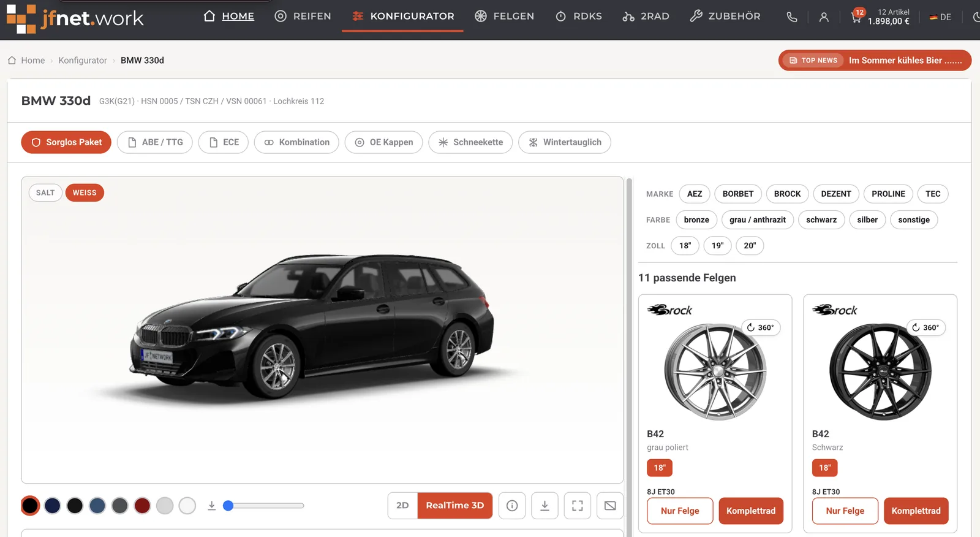Toggle the ECE filter
Image resolution: width=980 pixels, height=537 pixels.
pyautogui.click(x=224, y=142)
